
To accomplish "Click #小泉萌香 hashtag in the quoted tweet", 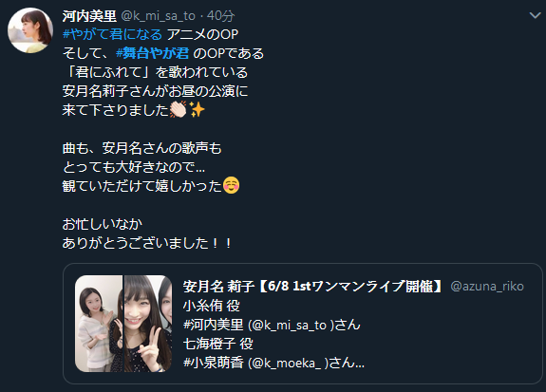I will tap(213, 363).
